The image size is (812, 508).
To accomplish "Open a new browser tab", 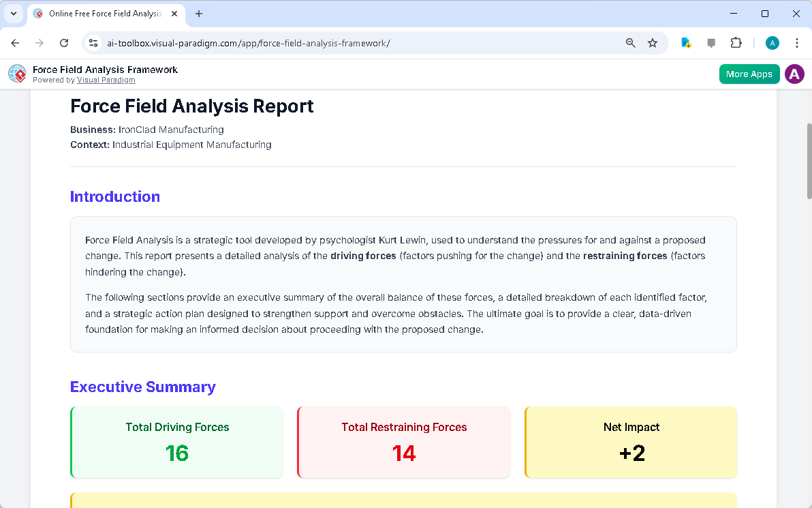I will coord(198,14).
